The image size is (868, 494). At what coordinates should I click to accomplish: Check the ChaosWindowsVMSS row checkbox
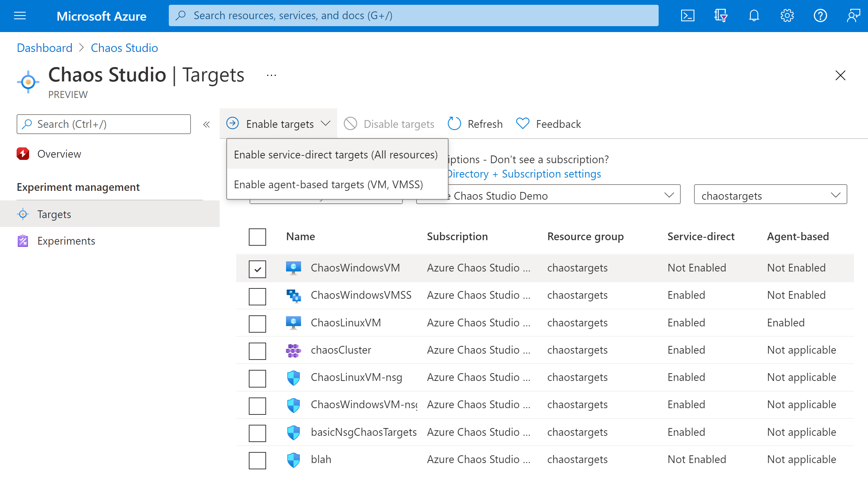click(258, 294)
